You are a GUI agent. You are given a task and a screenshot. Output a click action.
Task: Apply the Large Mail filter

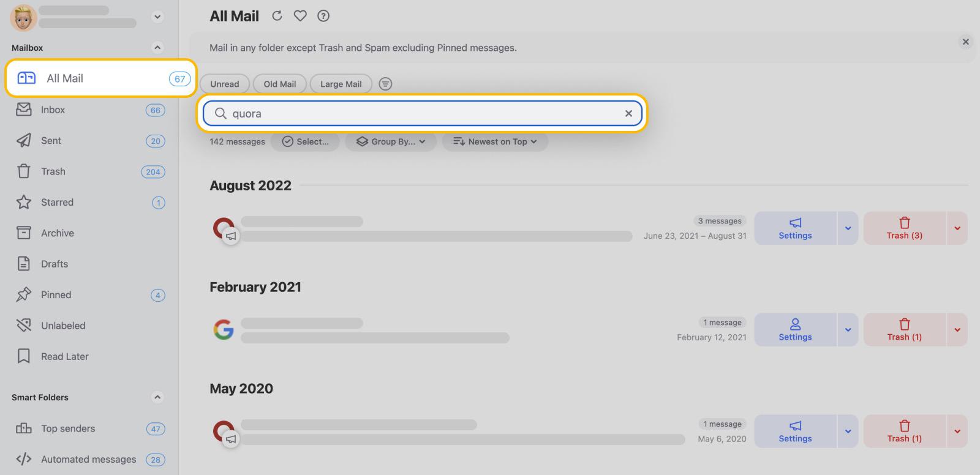point(341,84)
